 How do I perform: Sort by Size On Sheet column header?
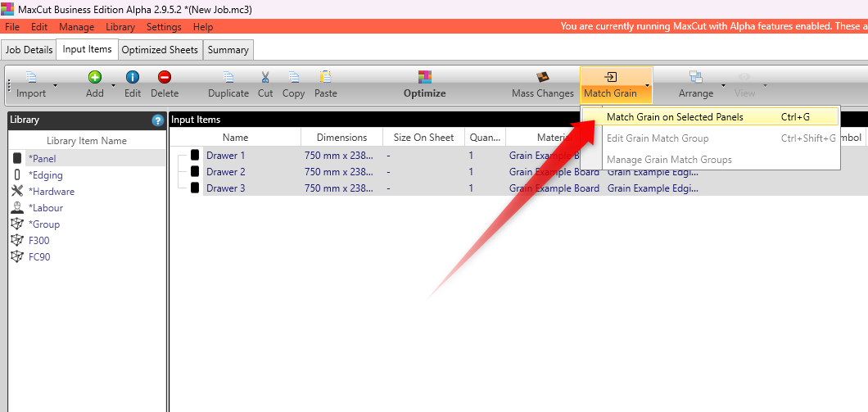pyautogui.click(x=423, y=138)
